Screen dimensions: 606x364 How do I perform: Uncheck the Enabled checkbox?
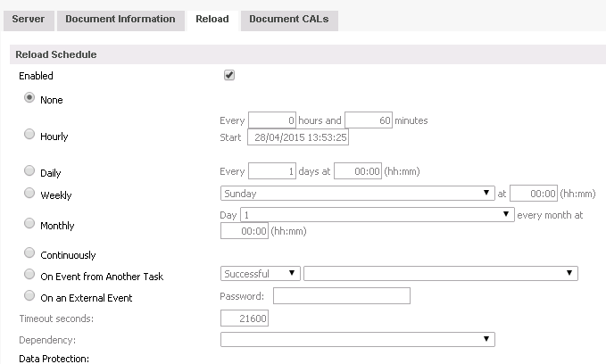click(229, 75)
